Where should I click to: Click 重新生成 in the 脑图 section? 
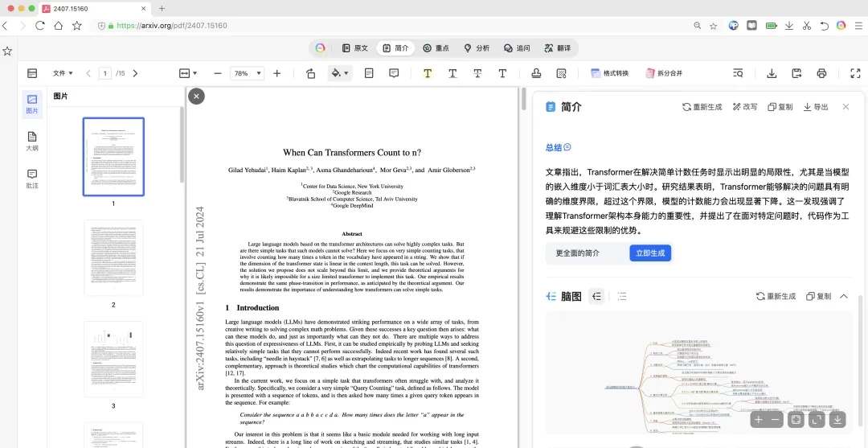776,296
